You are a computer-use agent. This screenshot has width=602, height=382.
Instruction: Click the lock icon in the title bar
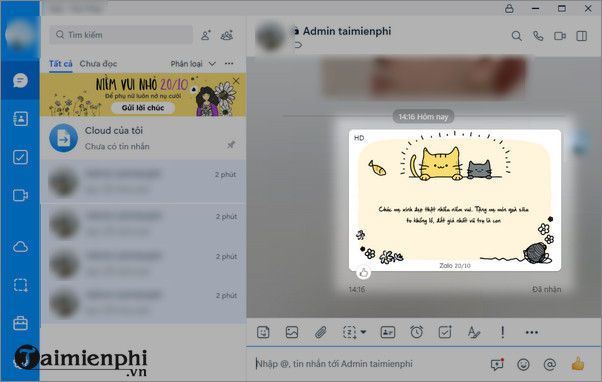point(509,8)
